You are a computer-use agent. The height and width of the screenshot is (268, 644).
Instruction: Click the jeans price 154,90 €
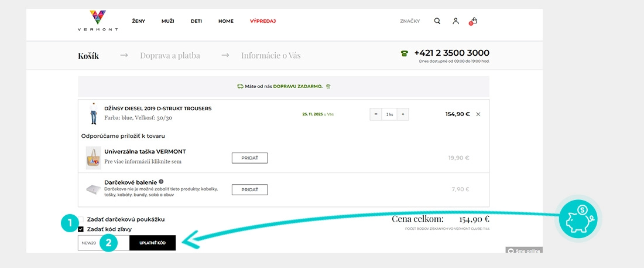(458, 114)
